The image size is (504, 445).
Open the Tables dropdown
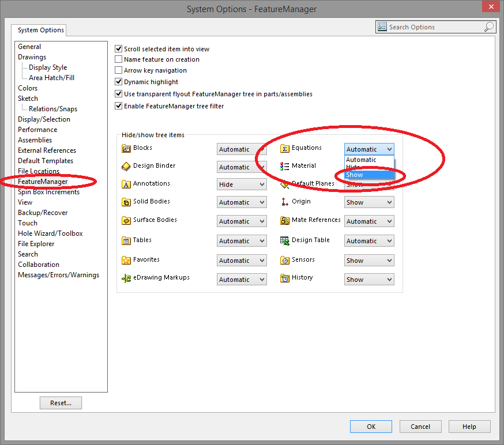242,241
